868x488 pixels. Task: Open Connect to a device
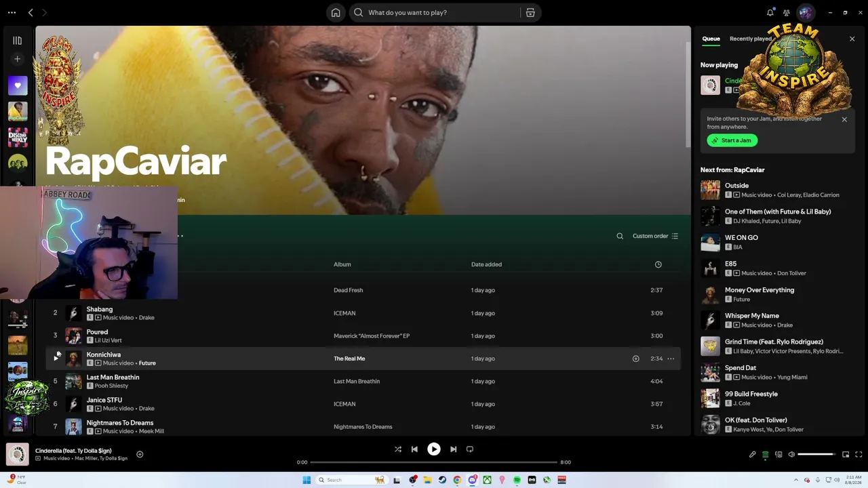pos(778,454)
